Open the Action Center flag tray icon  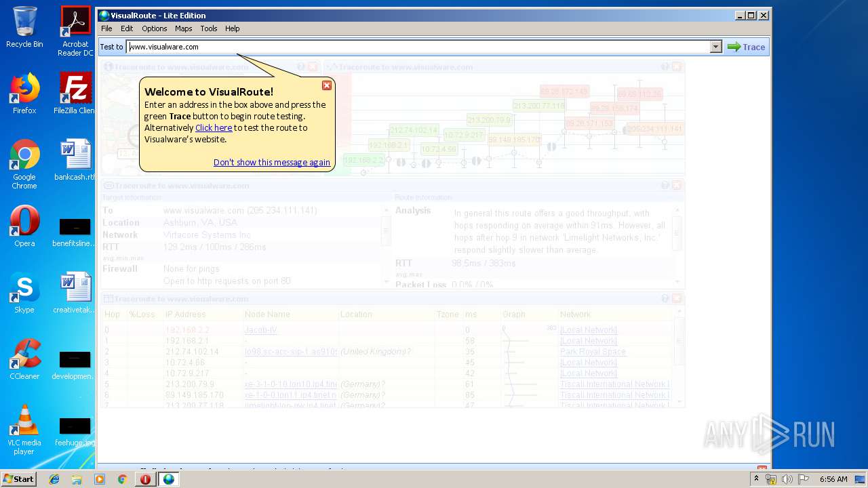pyautogui.click(x=804, y=479)
